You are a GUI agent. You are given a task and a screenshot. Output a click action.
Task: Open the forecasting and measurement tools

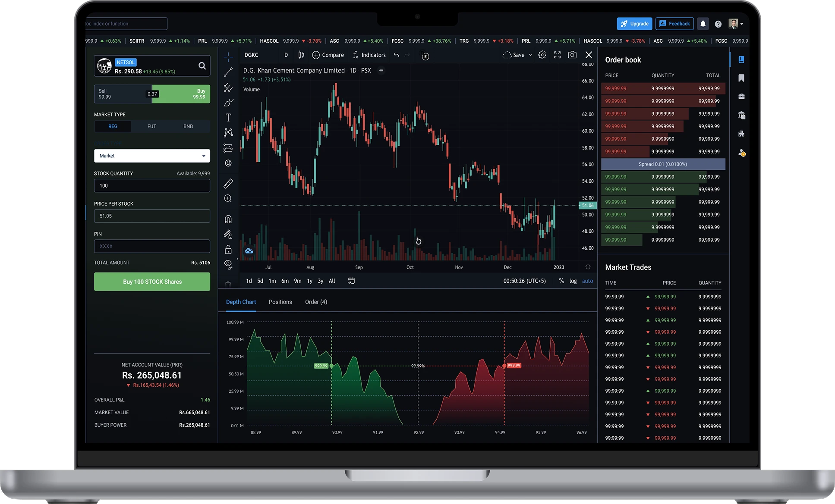[x=228, y=148]
